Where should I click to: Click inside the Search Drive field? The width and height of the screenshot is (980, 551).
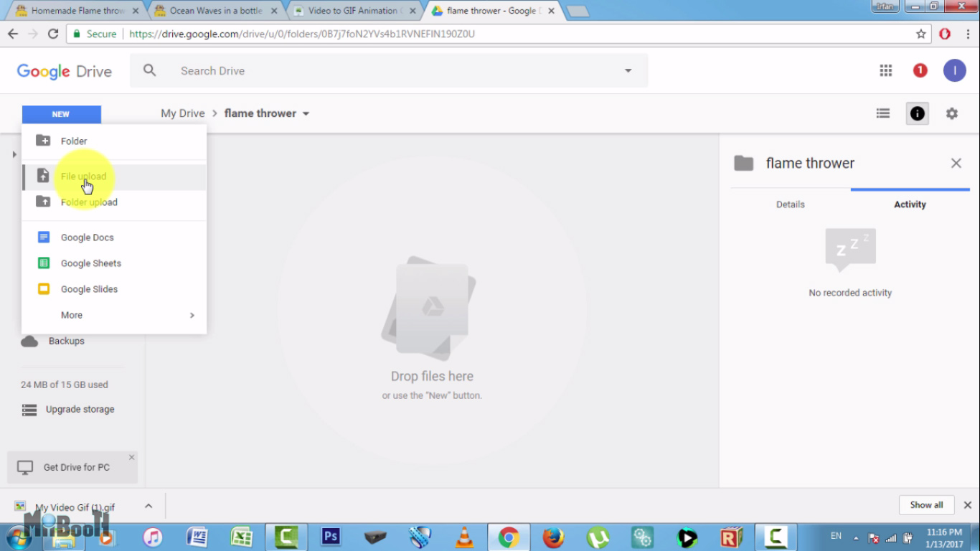click(395, 70)
